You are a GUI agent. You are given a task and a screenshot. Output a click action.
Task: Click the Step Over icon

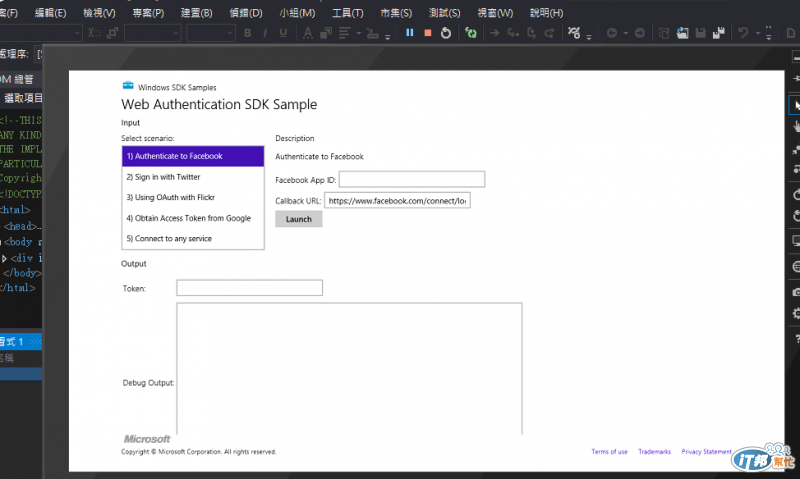[x=531, y=33]
